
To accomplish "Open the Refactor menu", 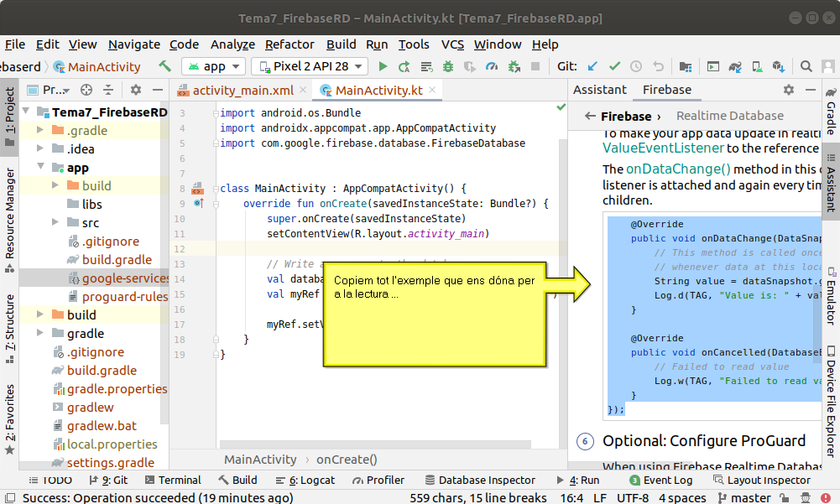I will 290,44.
